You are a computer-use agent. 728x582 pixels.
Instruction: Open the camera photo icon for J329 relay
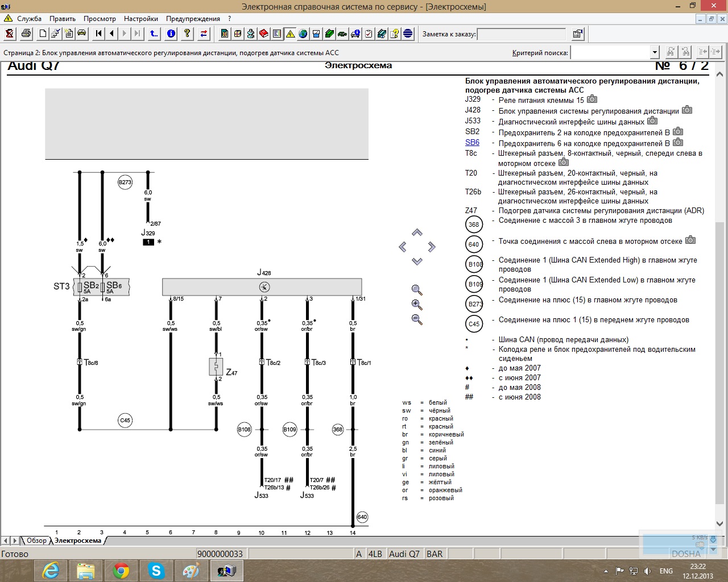[x=592, y=99]
